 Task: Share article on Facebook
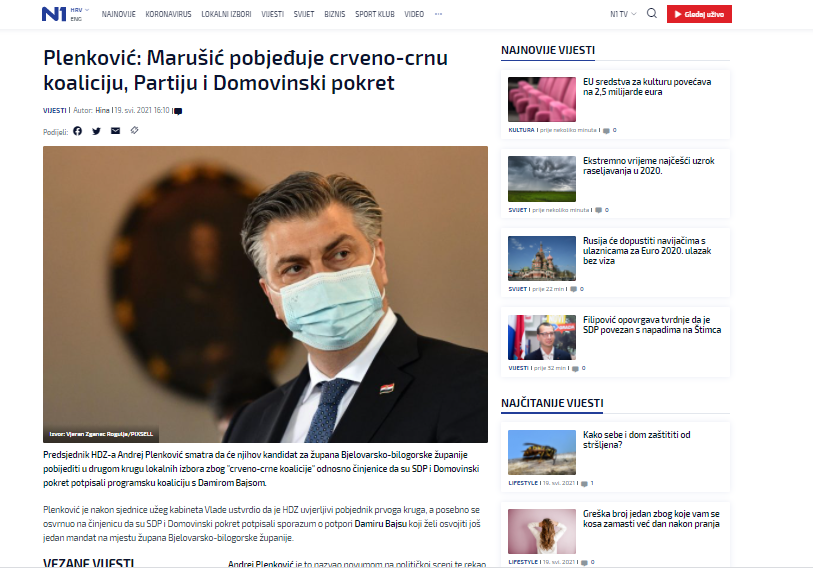(x=77, y=131)
